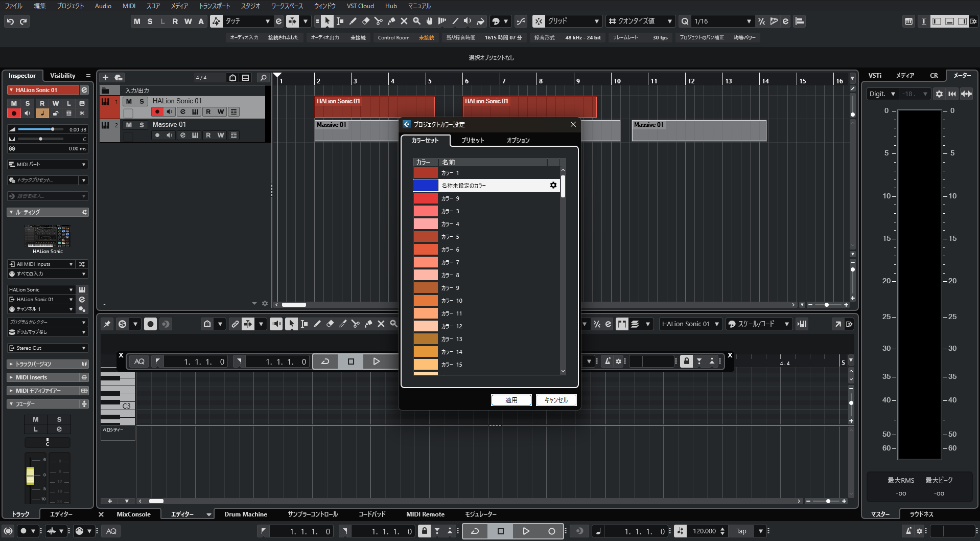This screenshot has width=980, height=541.
Task: Toggle the left zone visibility button
Action: click(937, 21)
